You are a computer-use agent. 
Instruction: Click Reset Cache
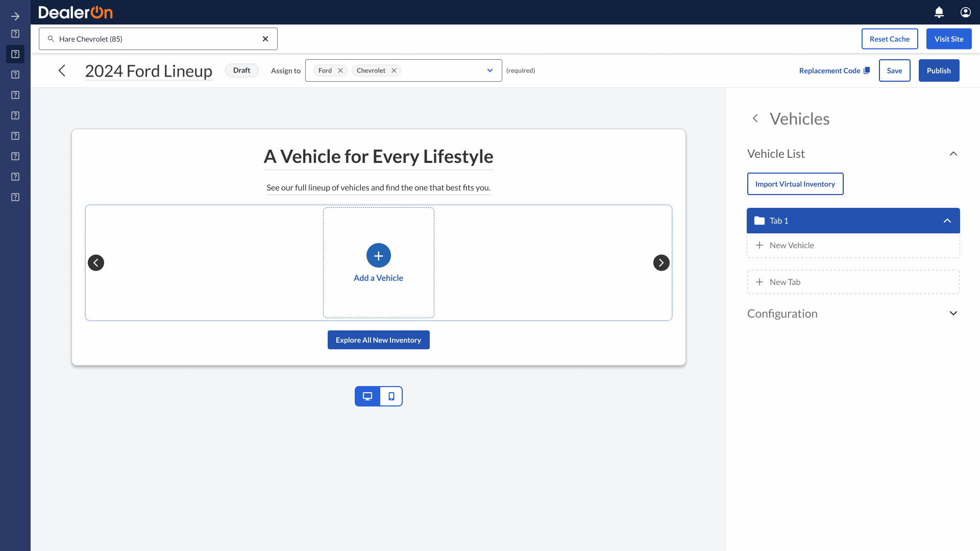(x=889, y=39)
